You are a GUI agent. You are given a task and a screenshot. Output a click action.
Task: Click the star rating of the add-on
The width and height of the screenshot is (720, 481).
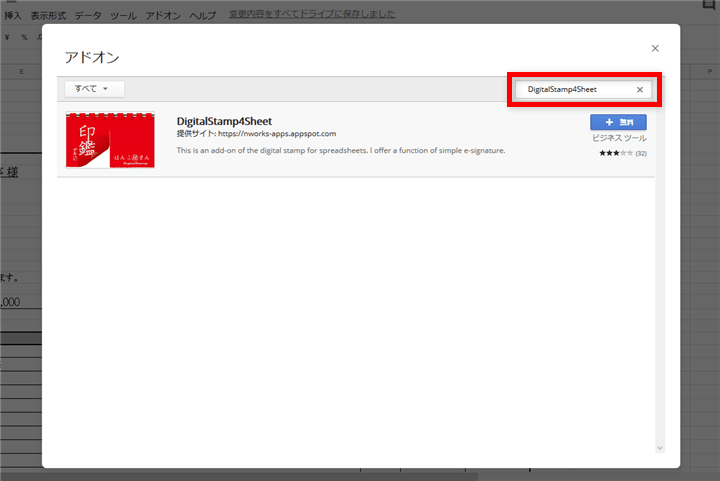tap(615, 153)
